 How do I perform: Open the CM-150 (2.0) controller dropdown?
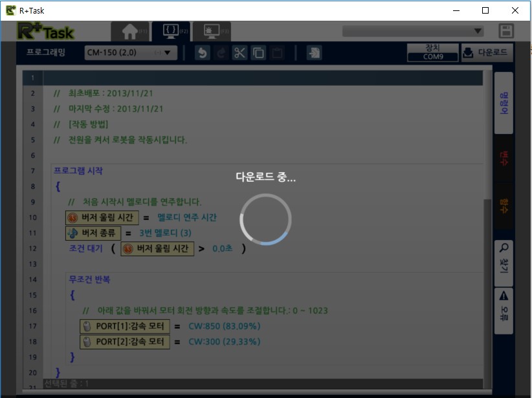(x=131, y=53)
